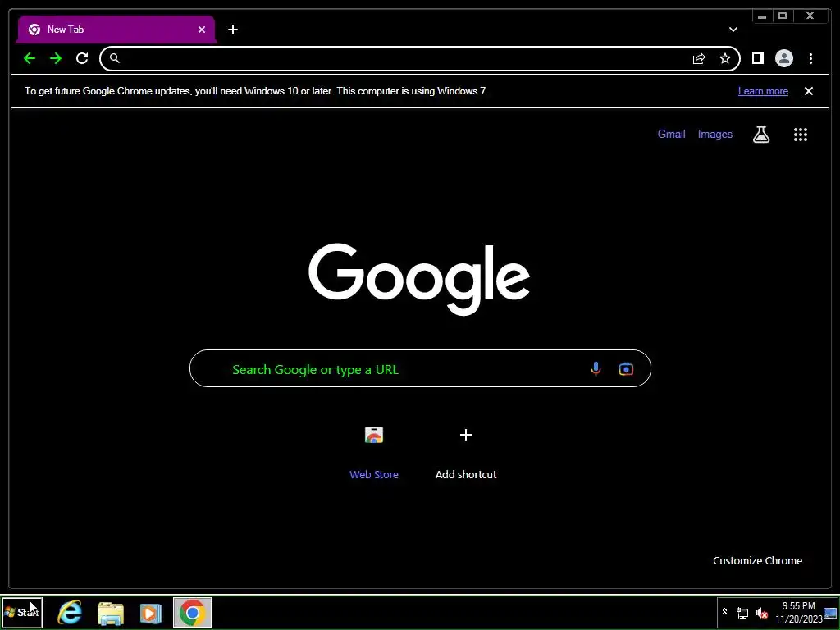Select the New Tab tab
This screenshot has width=840, height=630.
click(116, 30)
